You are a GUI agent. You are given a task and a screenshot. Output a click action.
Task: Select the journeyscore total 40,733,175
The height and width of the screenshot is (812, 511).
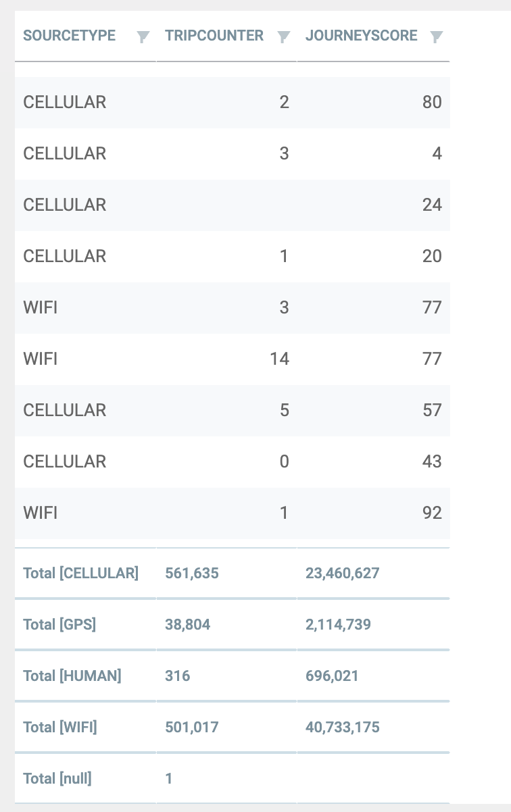coord(343,728)
